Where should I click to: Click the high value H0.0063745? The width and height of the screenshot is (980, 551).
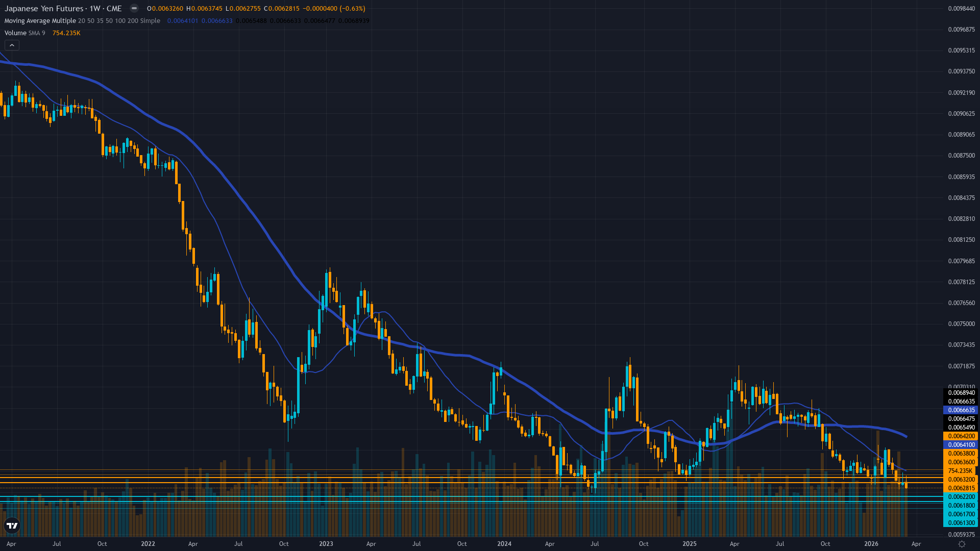pos(204,9)
